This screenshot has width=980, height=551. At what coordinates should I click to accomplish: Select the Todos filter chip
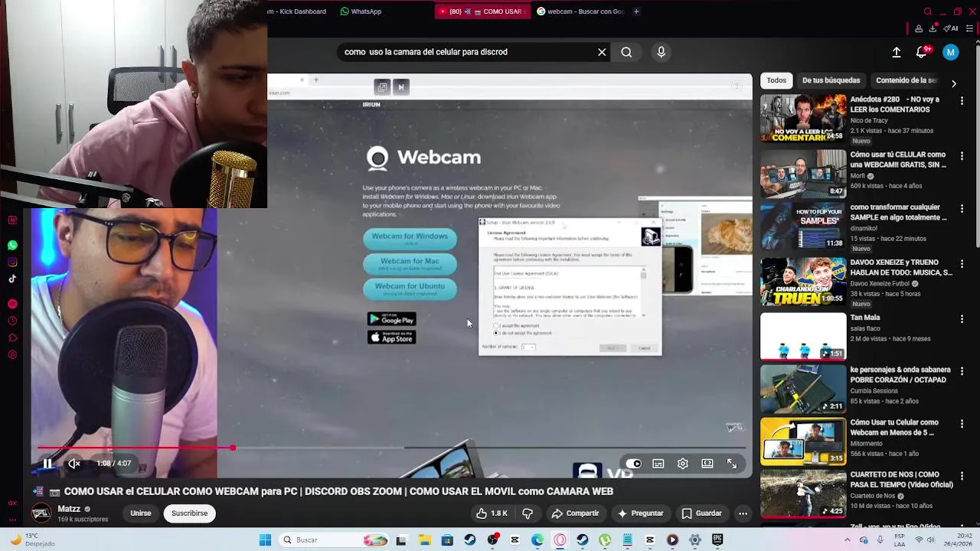(776, 80)
